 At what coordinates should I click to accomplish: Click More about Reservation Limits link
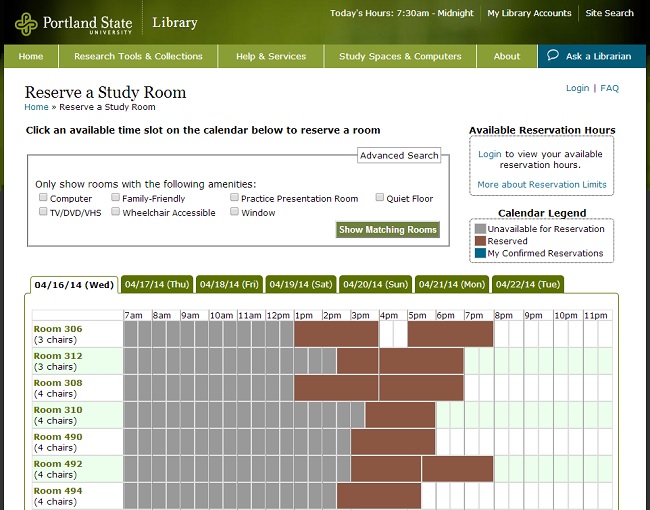[541, 185]
